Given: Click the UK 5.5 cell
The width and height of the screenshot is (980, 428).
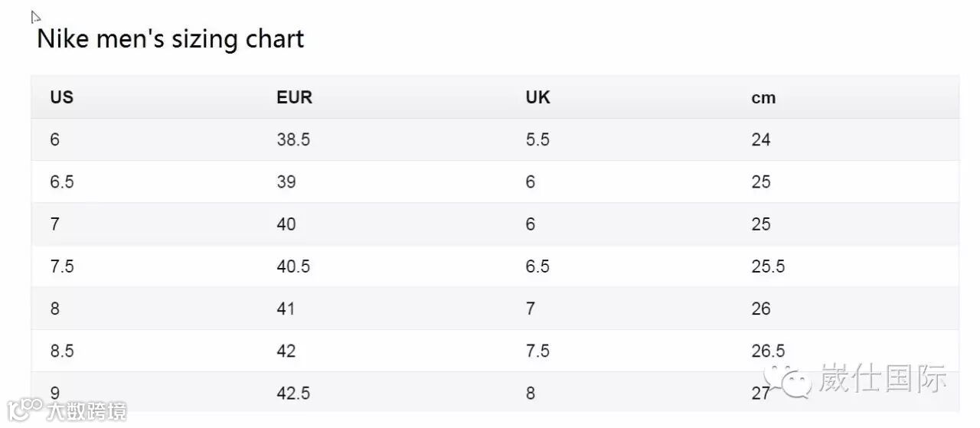Looking at the screenshot, I should [x=537, y=139].
